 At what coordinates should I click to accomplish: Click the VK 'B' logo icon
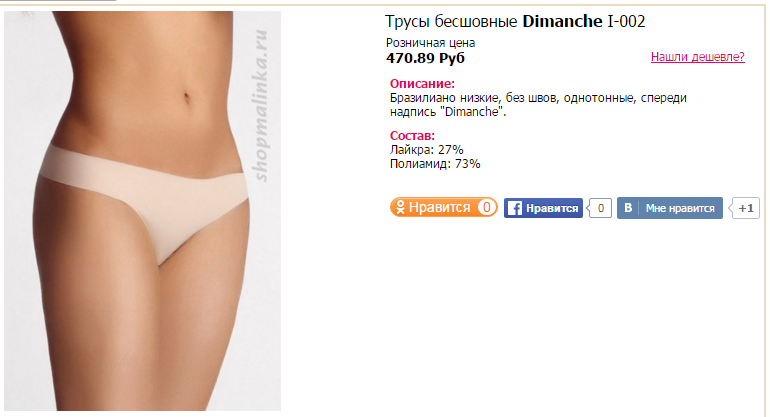click(x=628, y=208)
